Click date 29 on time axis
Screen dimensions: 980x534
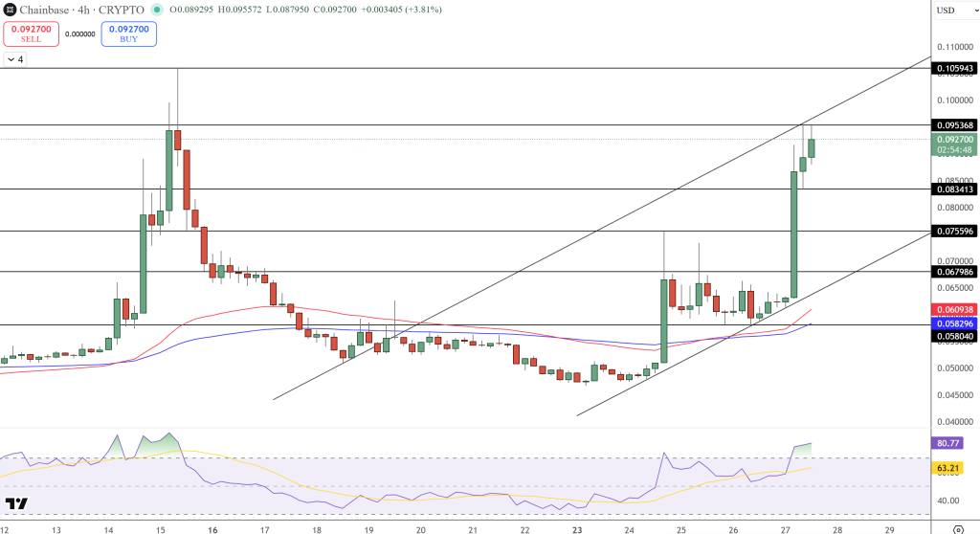point(889,529)
